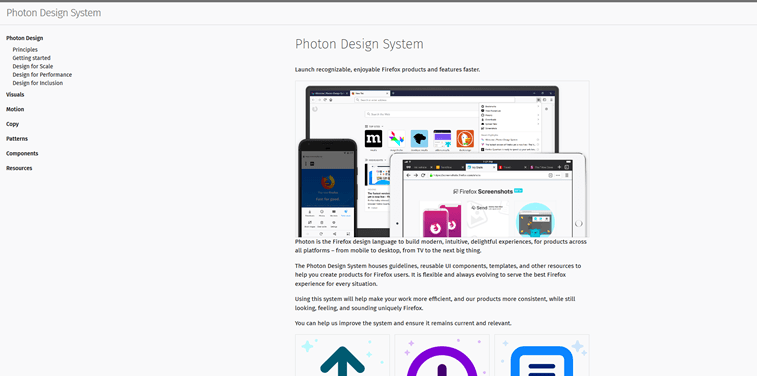Click the Firefox logo on the phone mockup

tap(328, 182)
